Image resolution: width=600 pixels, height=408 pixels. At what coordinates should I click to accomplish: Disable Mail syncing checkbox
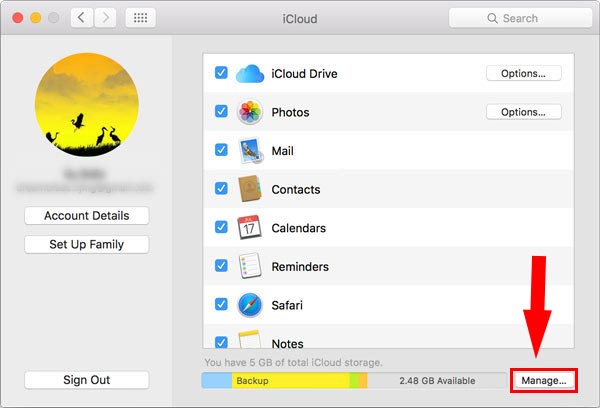(221, 150)
